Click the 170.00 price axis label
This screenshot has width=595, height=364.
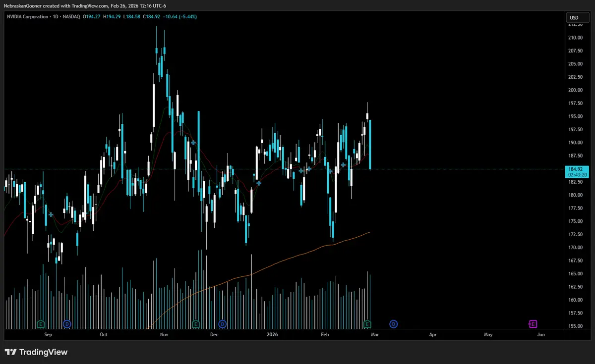[x=576, y=247]
